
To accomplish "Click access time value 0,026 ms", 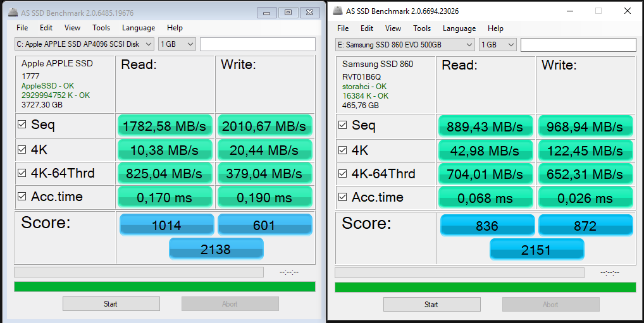I will point(586,198).
